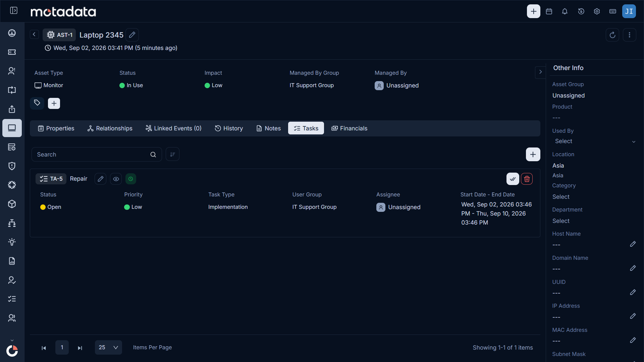The image size is (644, 362).
Task: Open the tickets icon in sidebar
Action: tap(12, 52)
